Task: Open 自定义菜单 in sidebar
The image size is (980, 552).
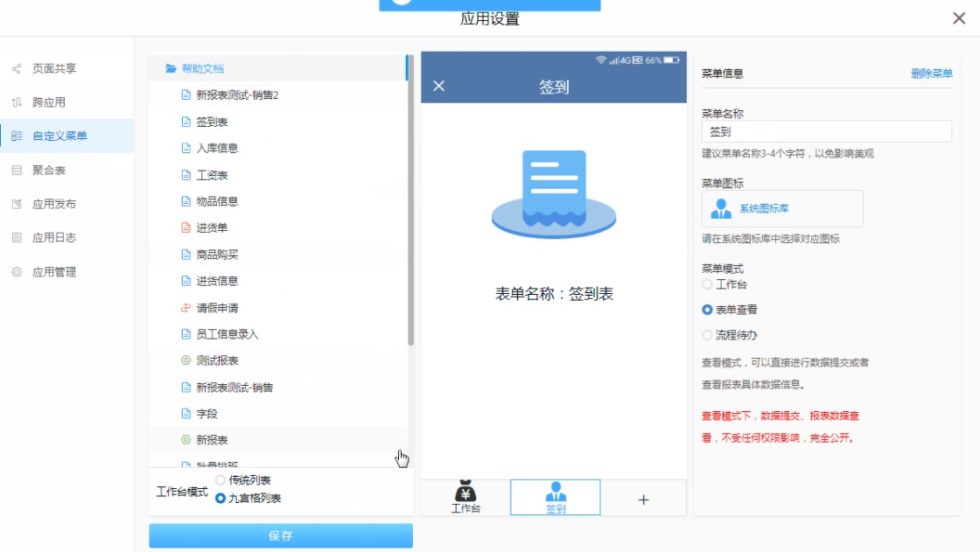Action: click(x=59, y=136)
